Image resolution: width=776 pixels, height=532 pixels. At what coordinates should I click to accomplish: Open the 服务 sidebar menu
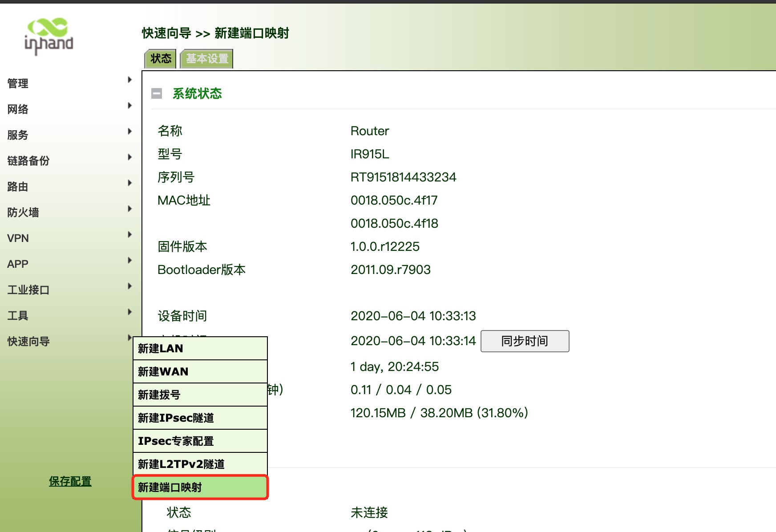[18, 135]
